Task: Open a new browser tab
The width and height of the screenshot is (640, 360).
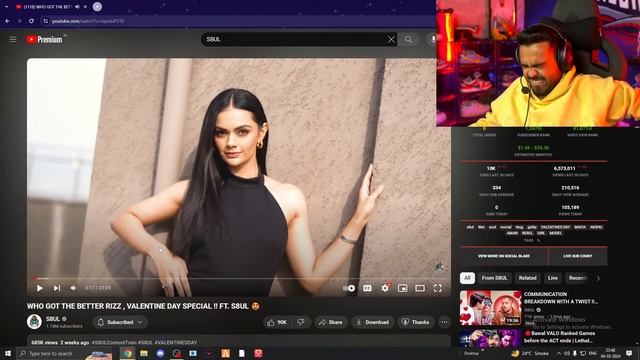Action: click(97, 7)
